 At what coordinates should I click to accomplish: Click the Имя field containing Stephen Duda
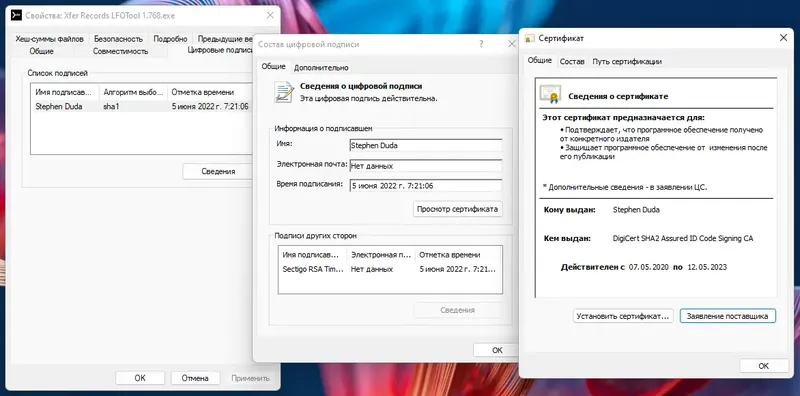coord(426,145)
